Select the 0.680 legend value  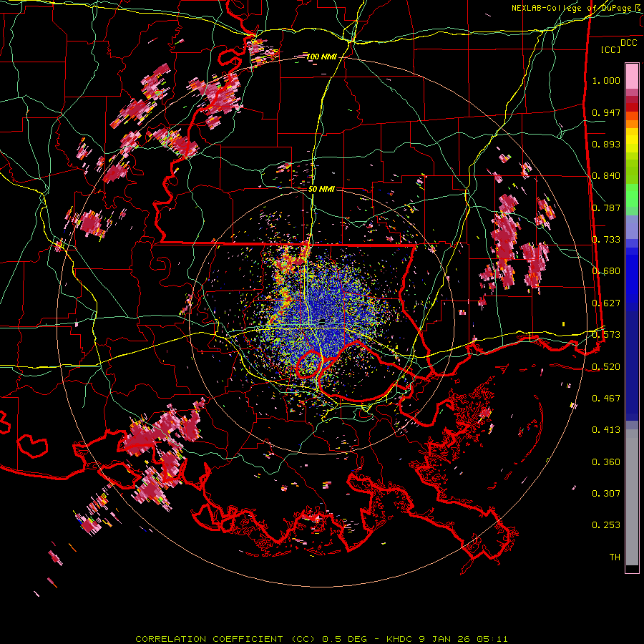click(x=606, y=271)
